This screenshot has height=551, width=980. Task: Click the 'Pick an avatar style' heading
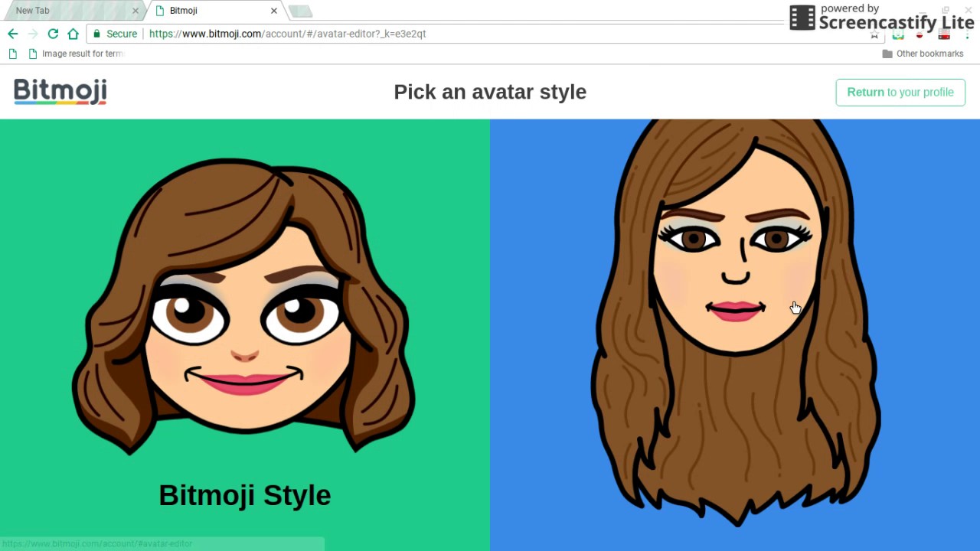point(490,92)
